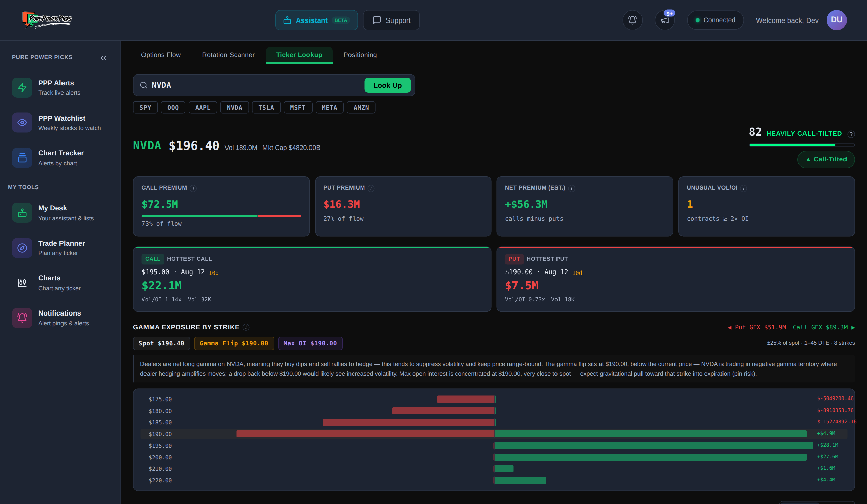The width and height of the screenshot is (867, 504).
Task: Select the TSLA quick ticker chip
Action: pos(266,107)
